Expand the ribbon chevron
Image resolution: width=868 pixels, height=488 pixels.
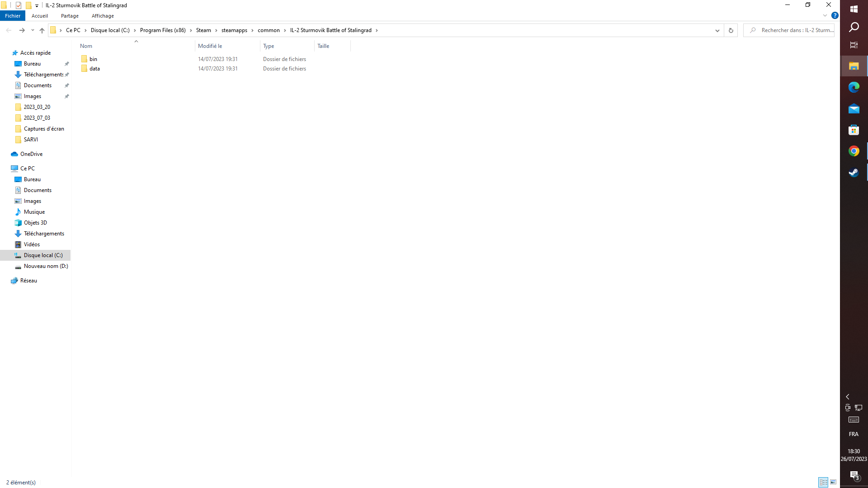point(825,15)
